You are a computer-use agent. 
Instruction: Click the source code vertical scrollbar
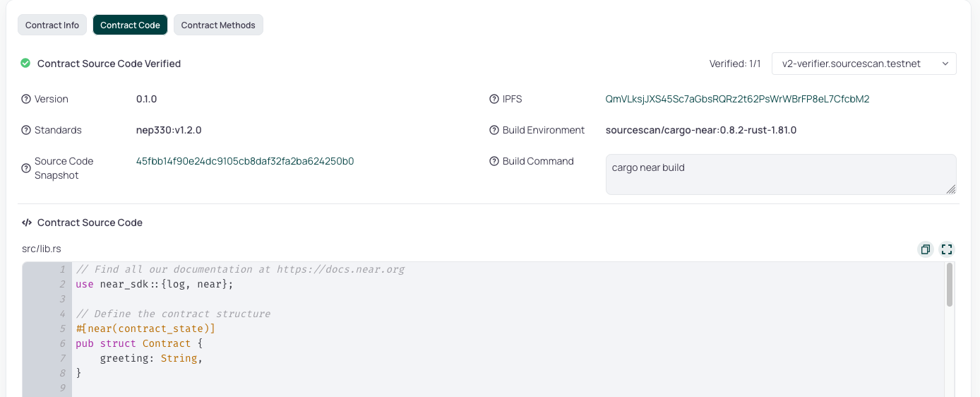tap(950, 285)
